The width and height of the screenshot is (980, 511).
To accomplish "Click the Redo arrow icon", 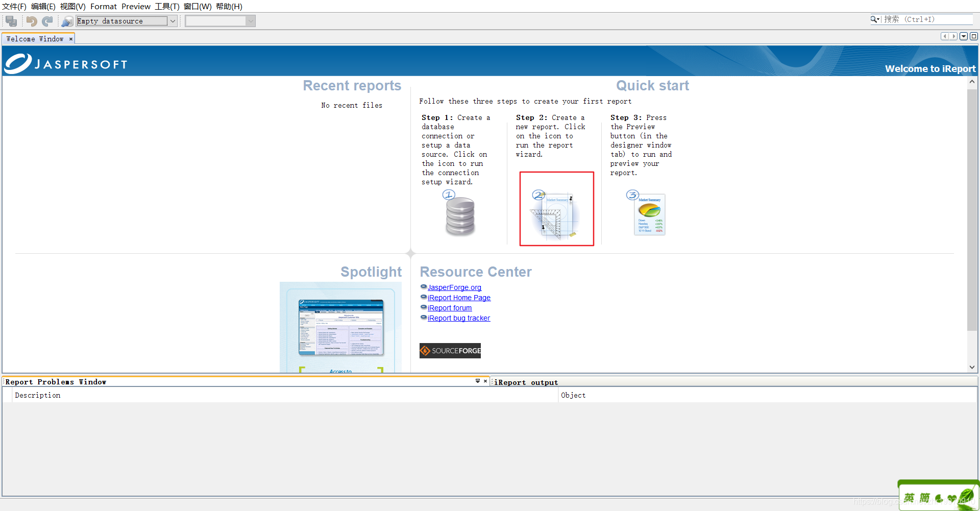I will [47, 21].
